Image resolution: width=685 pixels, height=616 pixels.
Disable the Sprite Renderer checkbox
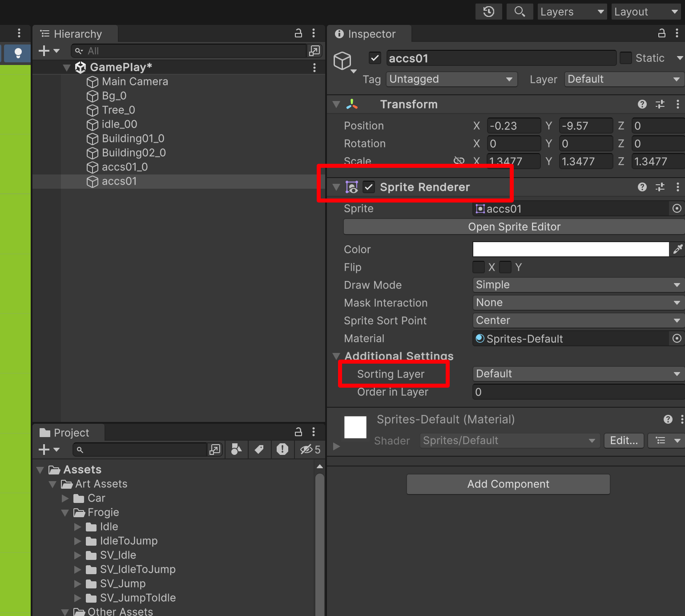pos(369,187)
